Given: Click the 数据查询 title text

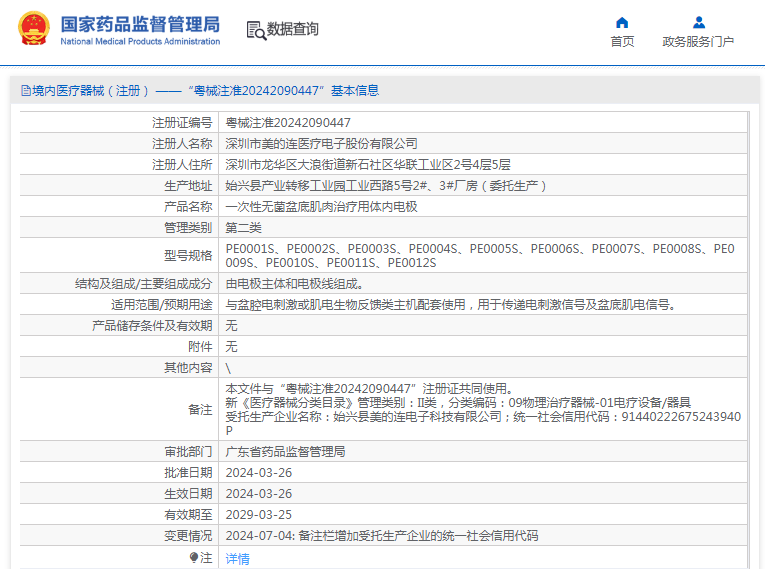Looking at the screenshot, I should point(292,29).
